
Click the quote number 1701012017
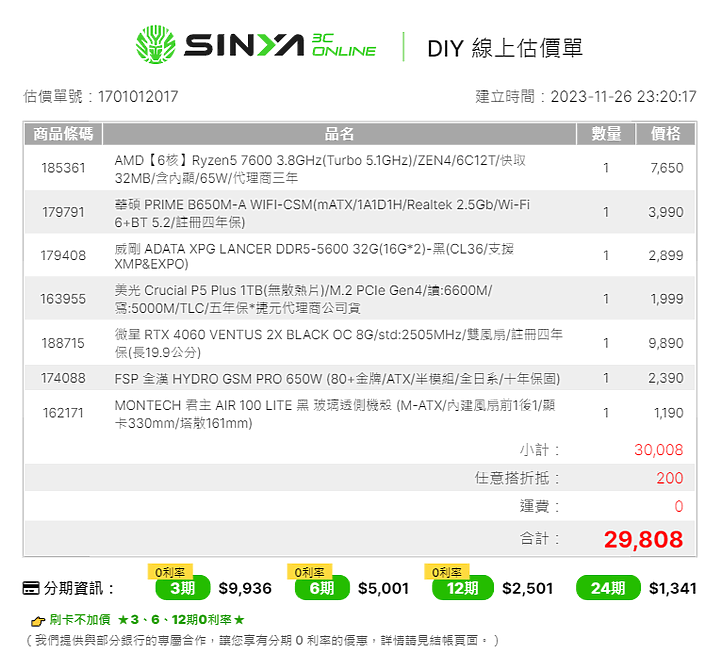[x=138, y=96]
